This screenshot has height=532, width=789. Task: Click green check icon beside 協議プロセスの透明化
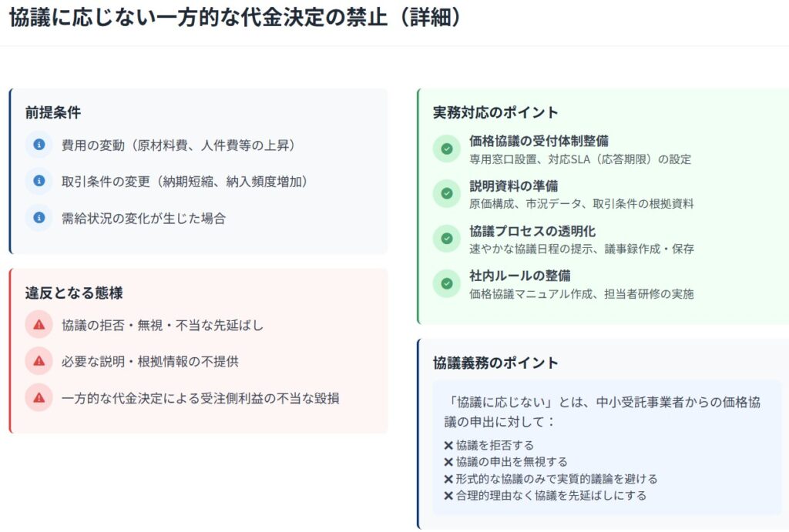click(x=446, y=239)
